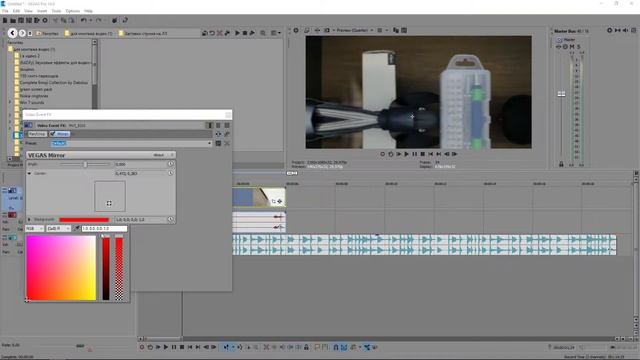Go forward in Explorer panel history

tap(22, 33)
